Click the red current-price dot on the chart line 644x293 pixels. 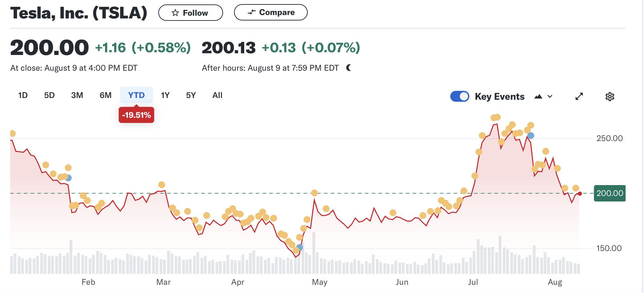pos(580,194)
